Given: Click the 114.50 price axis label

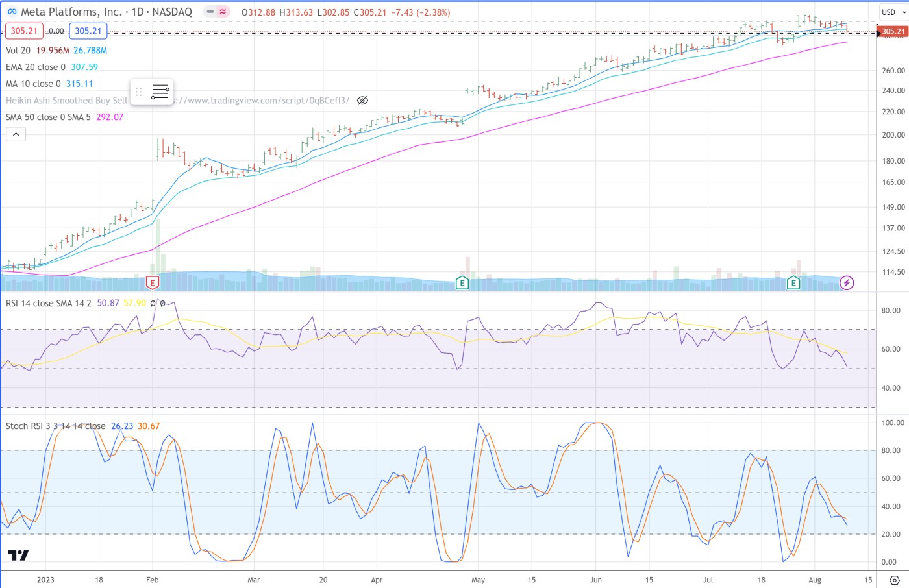Looking at the screenshot, I should [893, 272].
